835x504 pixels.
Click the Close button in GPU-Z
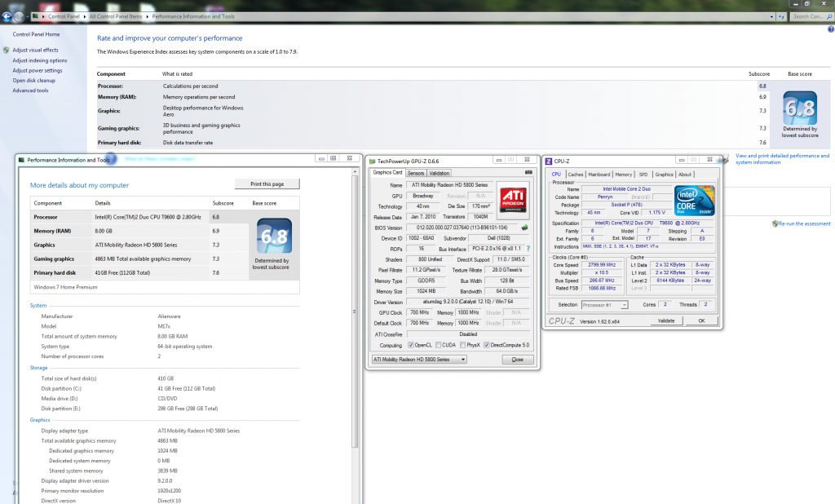click(518, 360)
